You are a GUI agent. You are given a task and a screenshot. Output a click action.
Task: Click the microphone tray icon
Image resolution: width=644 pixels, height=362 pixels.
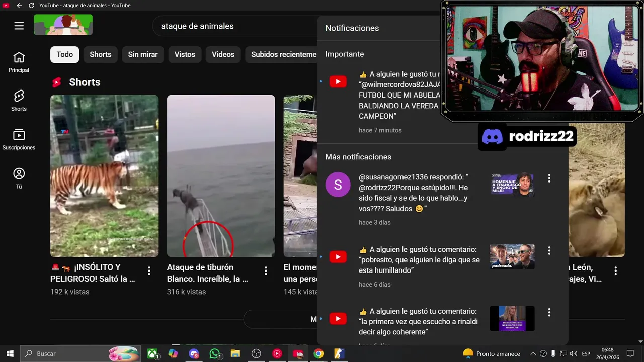point(553,354)
